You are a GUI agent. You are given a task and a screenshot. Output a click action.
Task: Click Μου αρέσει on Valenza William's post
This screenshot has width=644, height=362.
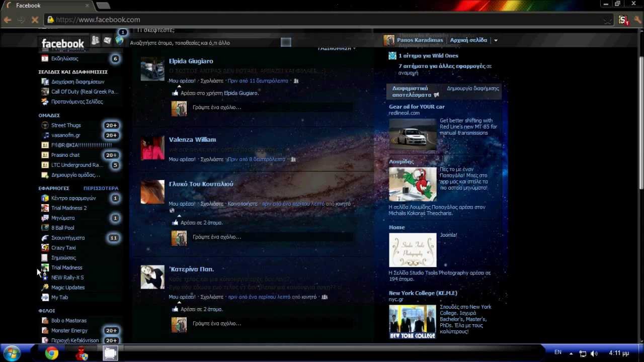click(182, 159)
